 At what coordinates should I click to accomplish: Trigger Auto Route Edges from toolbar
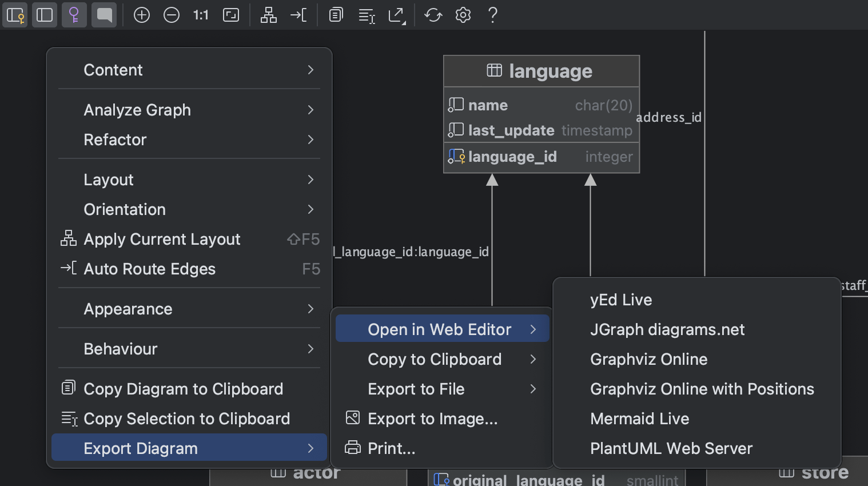[298, 15]
